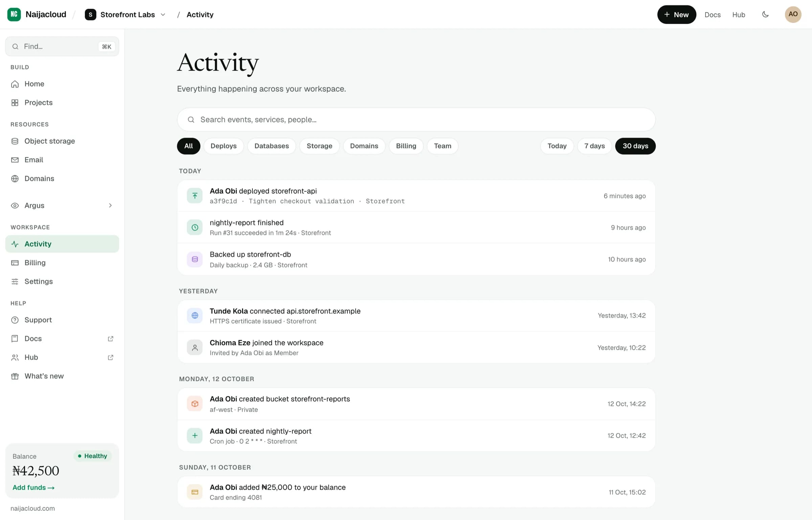Open Object storage in the sidebar
812x520 pixels.
point(62,141)
